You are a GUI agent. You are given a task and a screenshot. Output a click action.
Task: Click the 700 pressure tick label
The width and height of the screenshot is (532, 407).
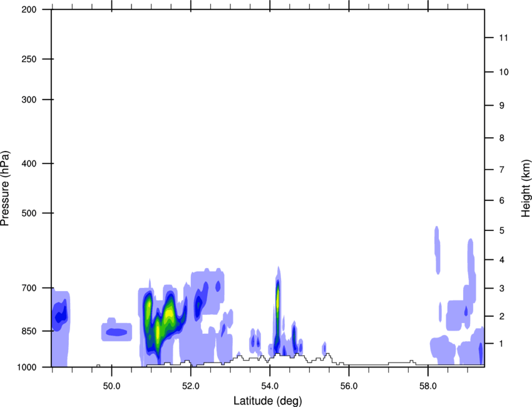pos(29,288)
